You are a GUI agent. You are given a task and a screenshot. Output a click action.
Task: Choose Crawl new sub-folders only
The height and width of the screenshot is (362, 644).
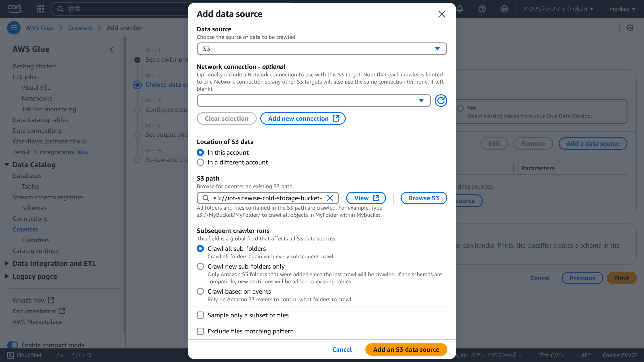click(x=200, y=266)
